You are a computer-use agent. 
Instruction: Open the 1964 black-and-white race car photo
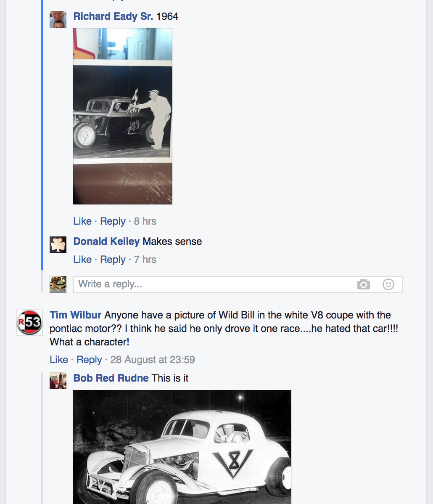(123, 116)
